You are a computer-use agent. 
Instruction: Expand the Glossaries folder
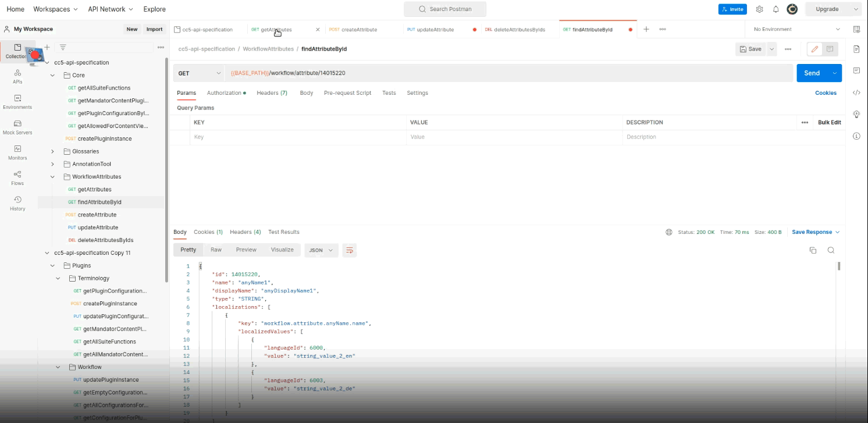coord(52,151)
